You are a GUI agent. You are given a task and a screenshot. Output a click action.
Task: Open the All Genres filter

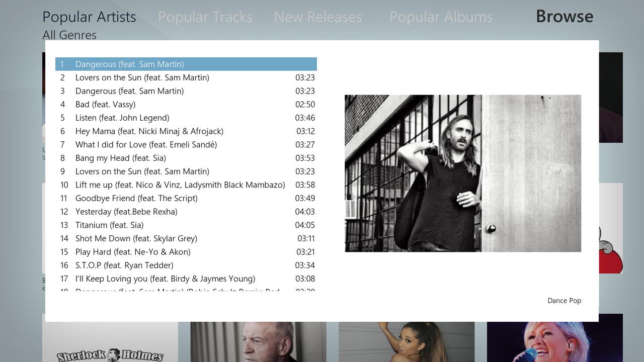click(x=69, y=35)
